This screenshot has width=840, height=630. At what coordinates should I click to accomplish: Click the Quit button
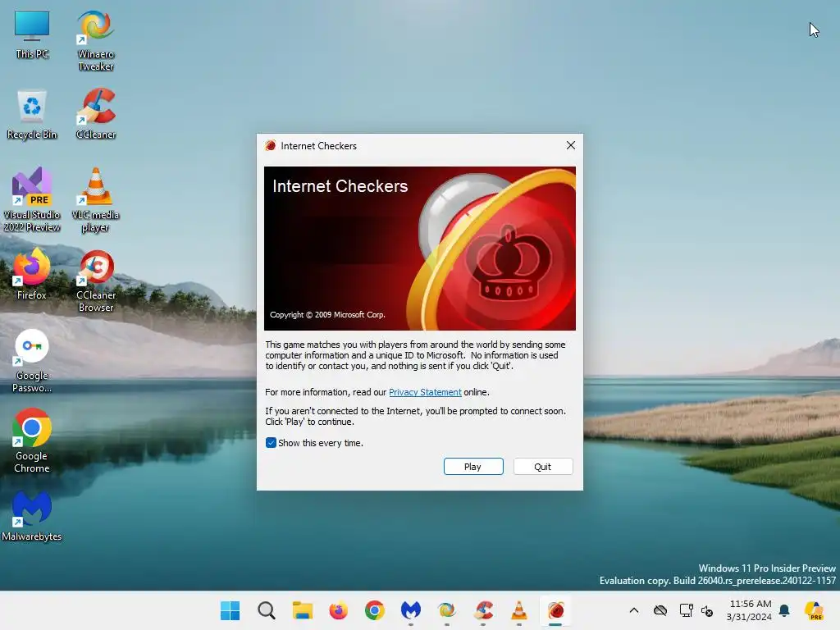(x=543, y=466)
